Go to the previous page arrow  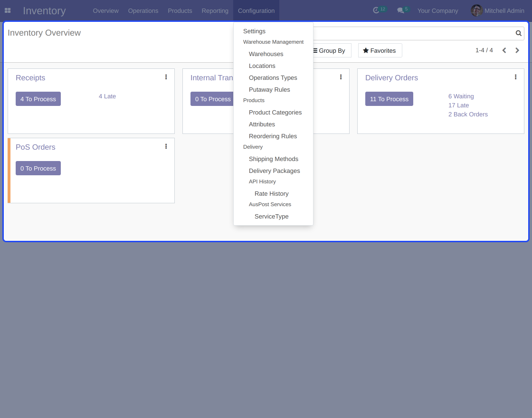504,50
